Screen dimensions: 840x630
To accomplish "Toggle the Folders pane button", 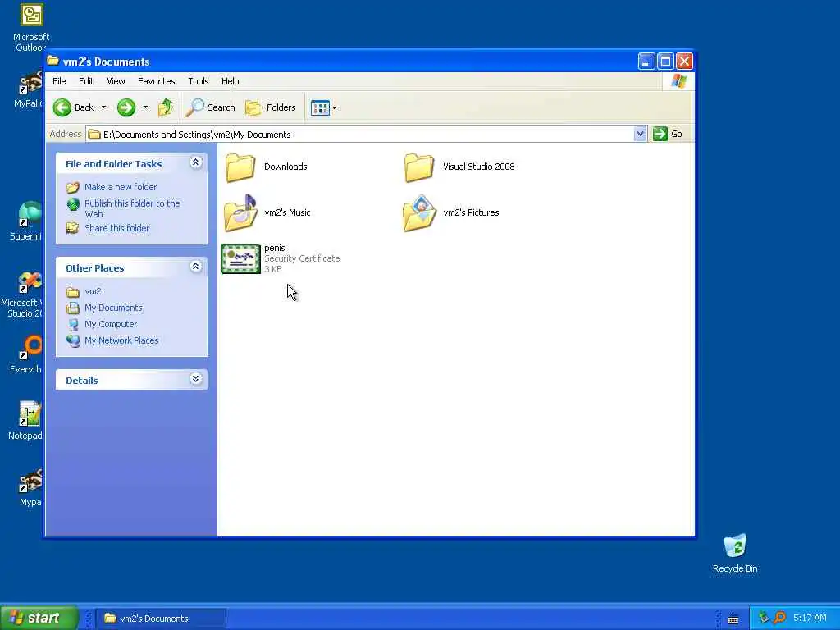I will pos(271,107).
